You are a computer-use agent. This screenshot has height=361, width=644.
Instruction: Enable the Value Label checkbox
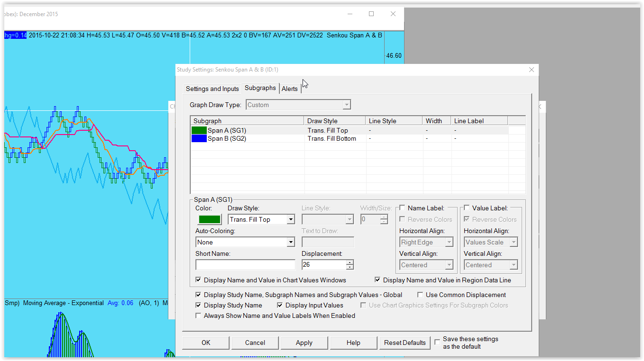467,208
